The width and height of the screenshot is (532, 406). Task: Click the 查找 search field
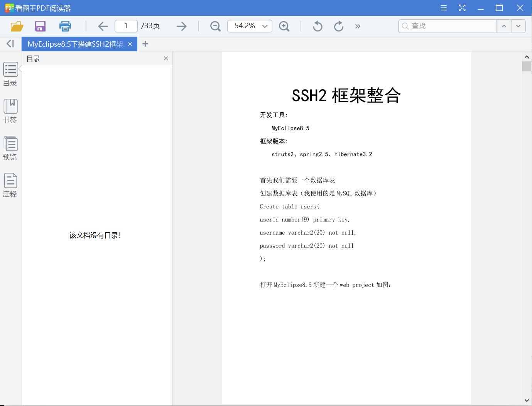448,26
